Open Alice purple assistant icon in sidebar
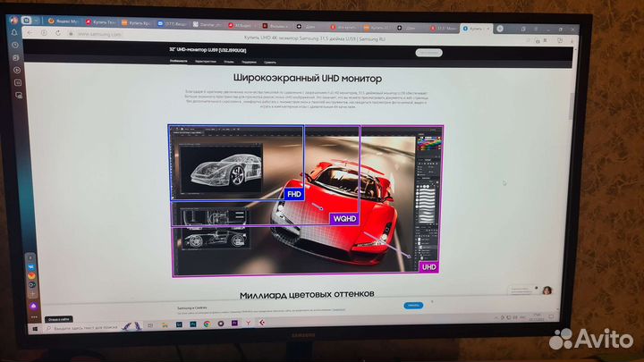644x362 pixels. click(34, 307)
